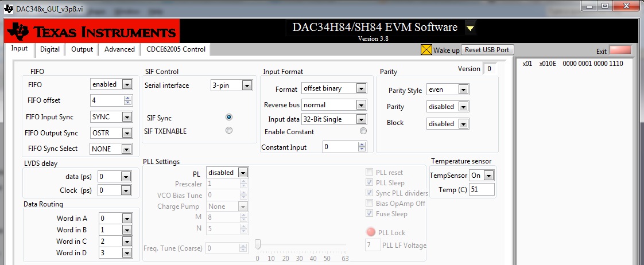Toggle the Wake up indicator box
This screenshot has width=644, height=265.
(426, 50)
